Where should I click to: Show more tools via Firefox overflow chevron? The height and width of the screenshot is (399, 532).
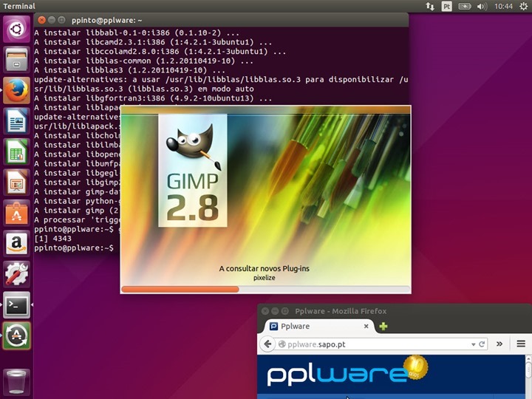point(499,344)
